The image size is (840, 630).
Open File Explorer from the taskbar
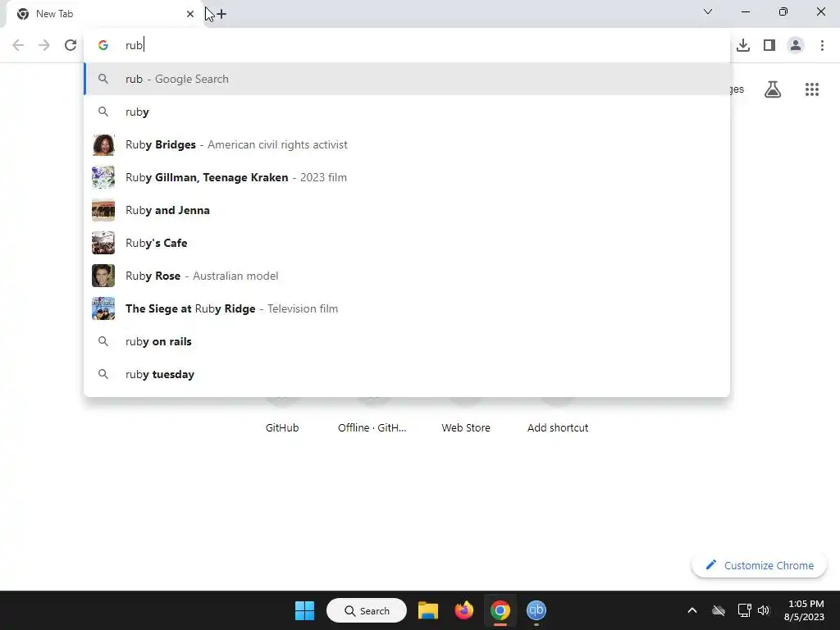[428, 610]
